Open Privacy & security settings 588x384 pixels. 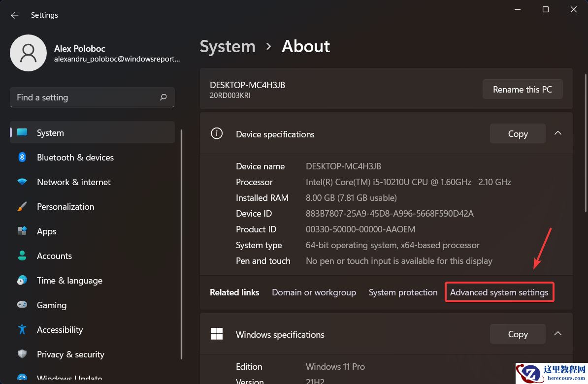[70, 354]
